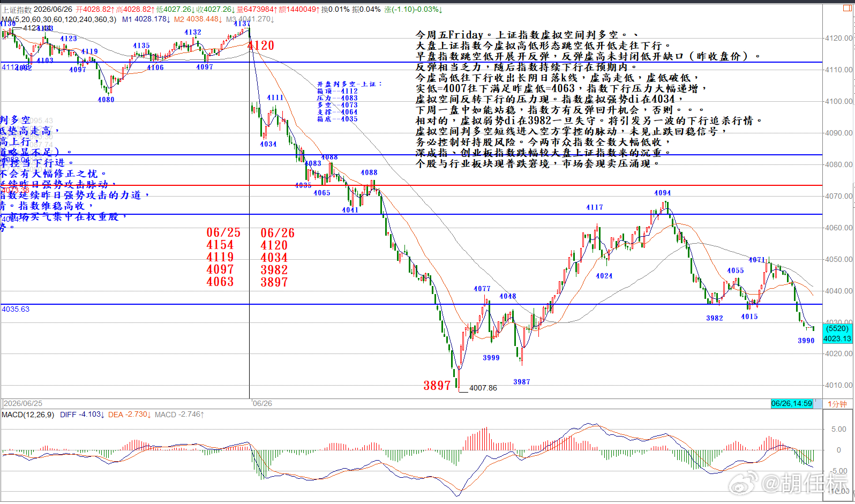855x504 pixels.
Task: Select the 4100.00 price axis label
Action: click(839, 101)
